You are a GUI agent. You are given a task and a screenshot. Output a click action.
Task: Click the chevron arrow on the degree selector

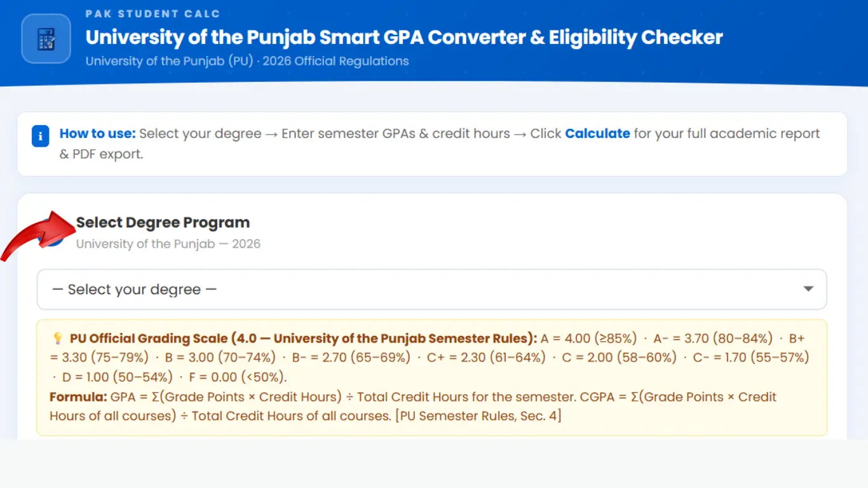pyautogui.click(x=808, y=289)
